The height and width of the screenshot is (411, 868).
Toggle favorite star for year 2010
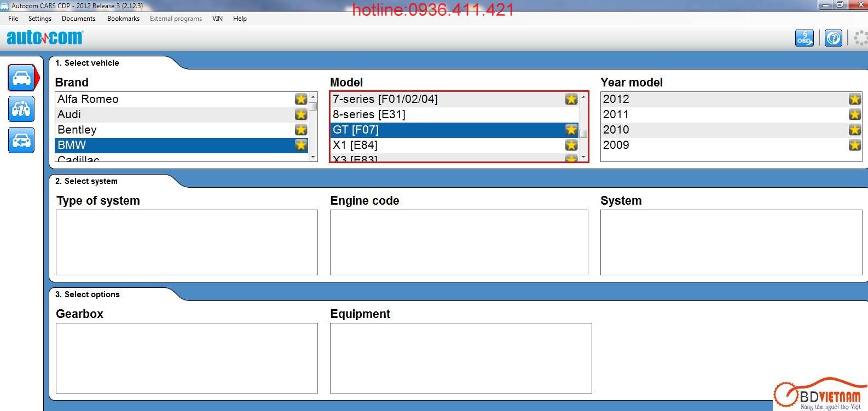(x=855, y=130)
